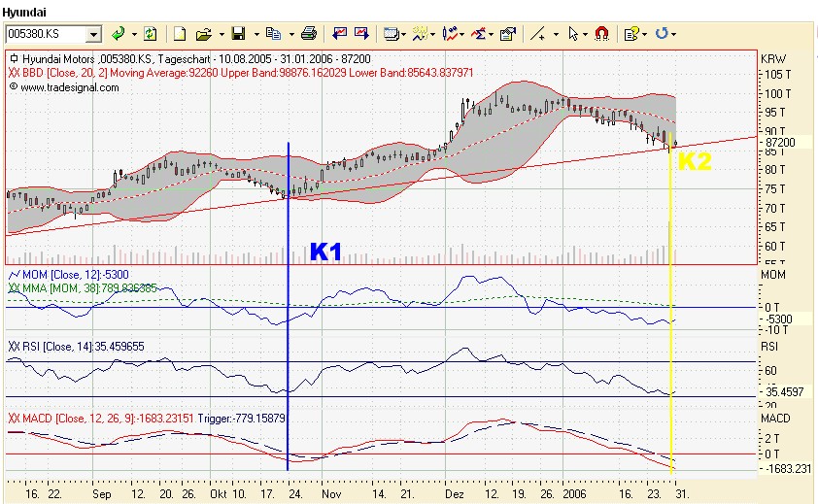Expand dropdown beside time period icon
Viewport: 818px width, 504px height.
point(433,34)
